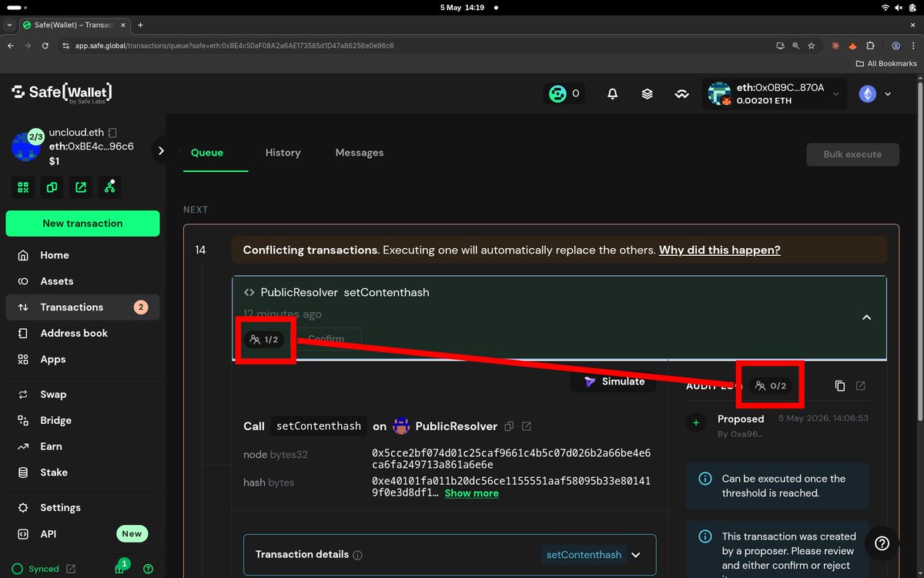
Task: Open the connected wallet account dropdown
Action: [x=775, y=94]
